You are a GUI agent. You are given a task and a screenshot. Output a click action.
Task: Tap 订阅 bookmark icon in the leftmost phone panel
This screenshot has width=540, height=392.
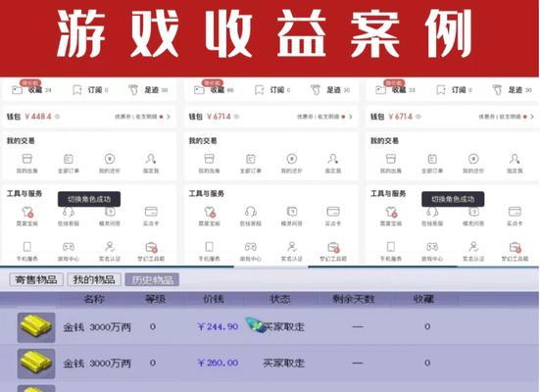(77, 90)
